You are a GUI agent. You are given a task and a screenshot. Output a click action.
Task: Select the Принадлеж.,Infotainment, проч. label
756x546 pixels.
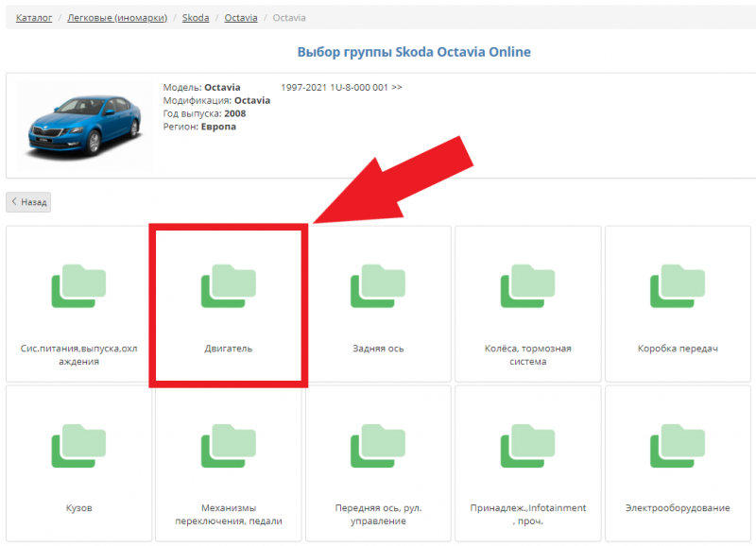[528, 514]
